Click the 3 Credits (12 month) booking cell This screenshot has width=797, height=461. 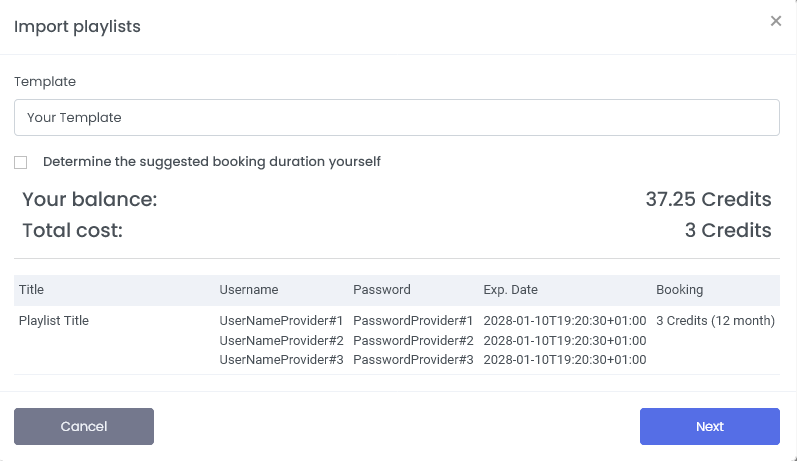point(715,321)
